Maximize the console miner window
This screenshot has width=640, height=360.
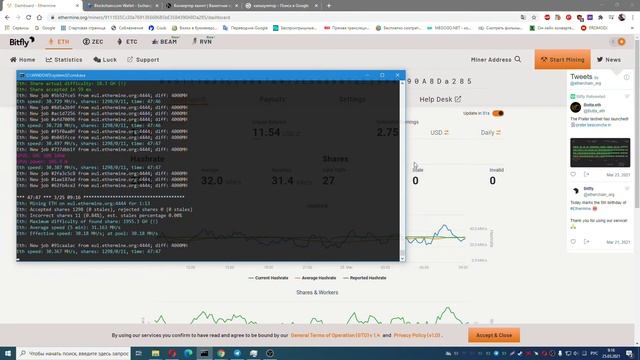click(382, 75)
